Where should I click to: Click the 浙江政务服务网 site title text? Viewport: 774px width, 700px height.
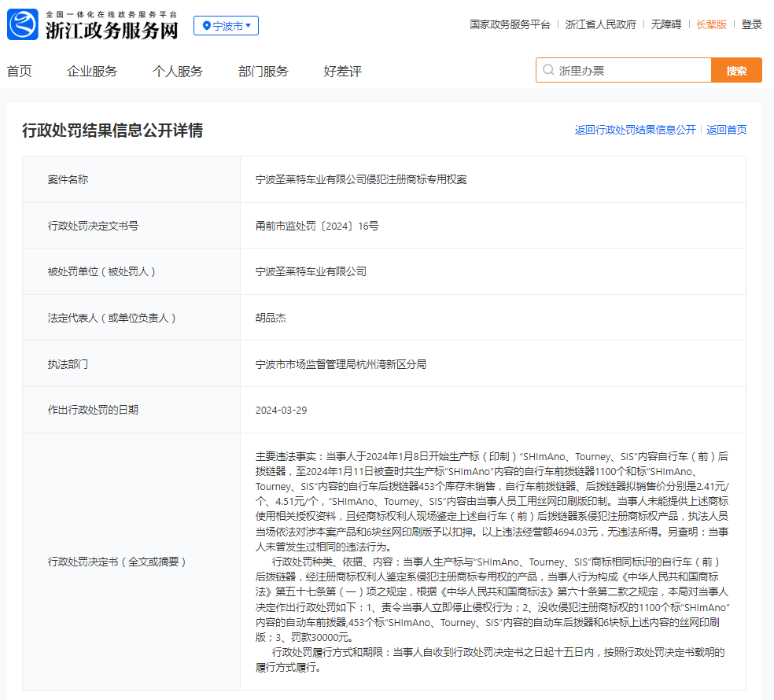112,31
